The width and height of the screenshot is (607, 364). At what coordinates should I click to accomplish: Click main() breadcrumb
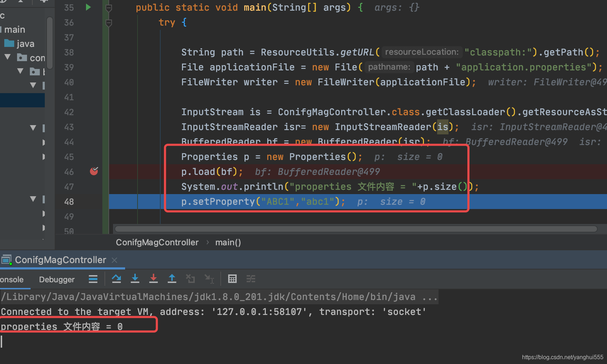[228, 242]
